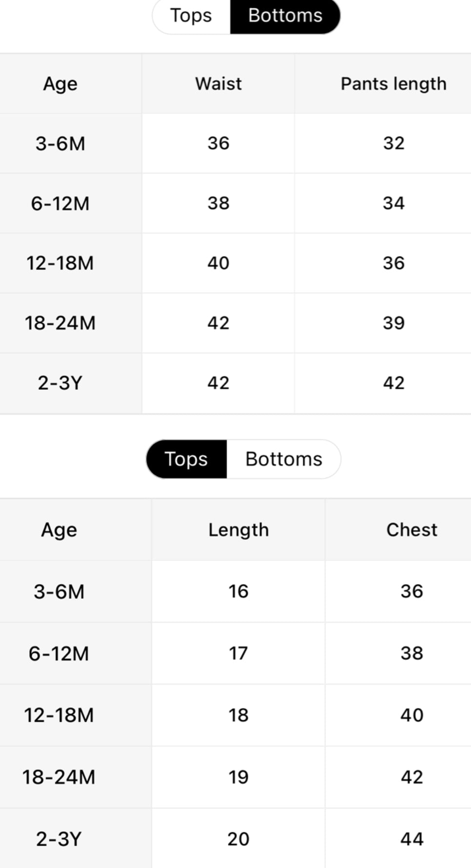The image size is (471, 868).
Task: Click the Waist column header
Action: coord(218,84)
